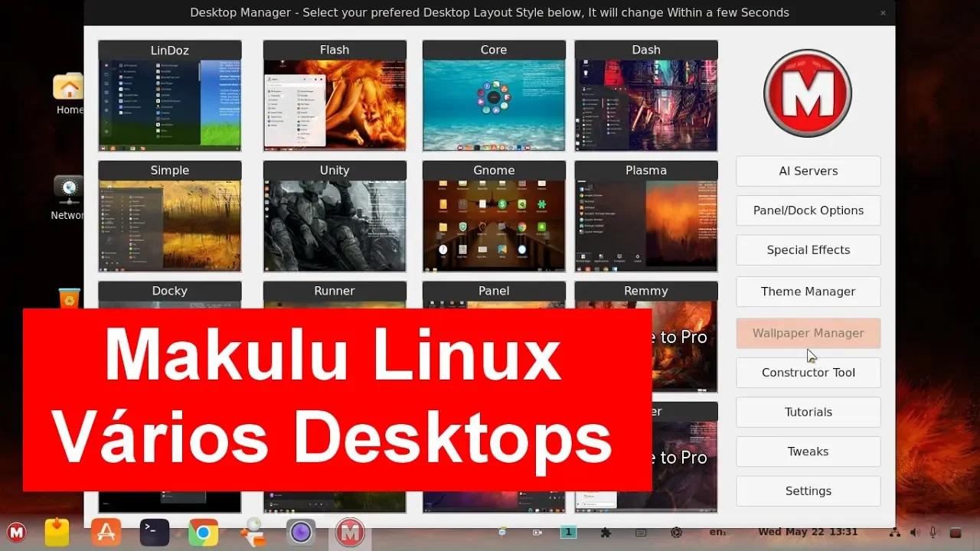This screenshot has width=980, height=551.
Task: Click the Runner layout title
Action: coord(335,291)
